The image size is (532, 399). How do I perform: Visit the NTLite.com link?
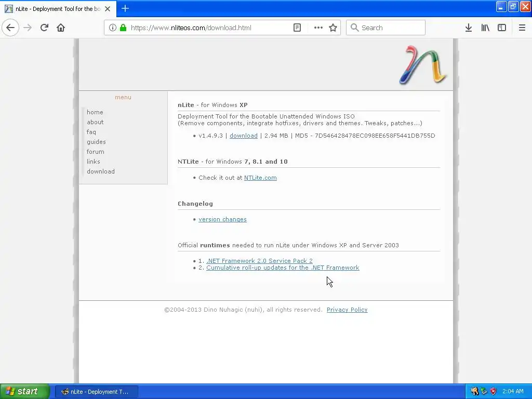pyautogui.click(x=260, y=178)
